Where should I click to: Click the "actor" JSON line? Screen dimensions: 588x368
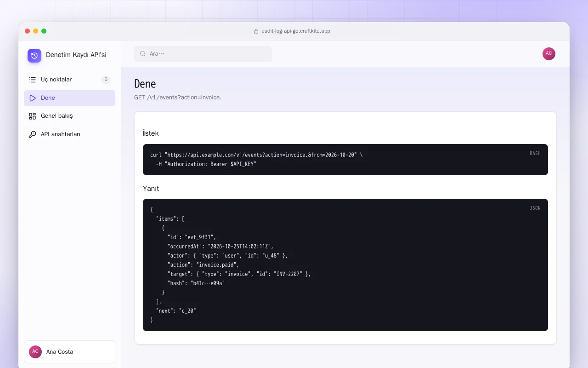(228, 256)
